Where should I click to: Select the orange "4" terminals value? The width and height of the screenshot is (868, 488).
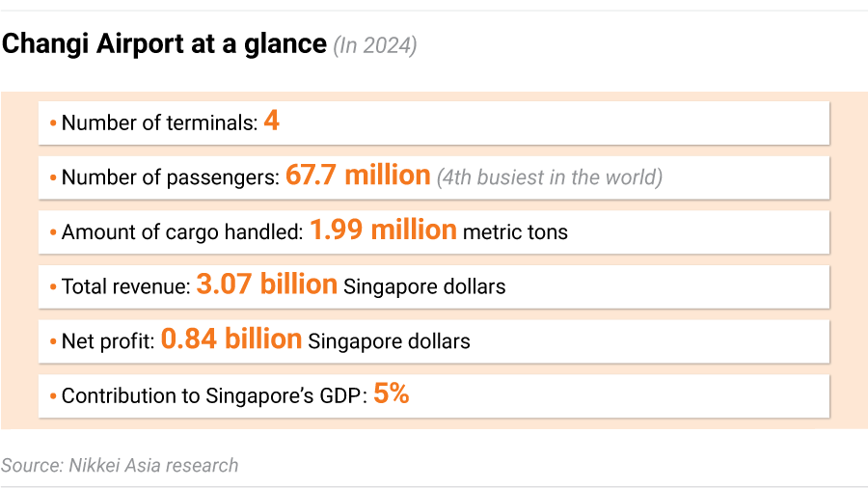271,122
